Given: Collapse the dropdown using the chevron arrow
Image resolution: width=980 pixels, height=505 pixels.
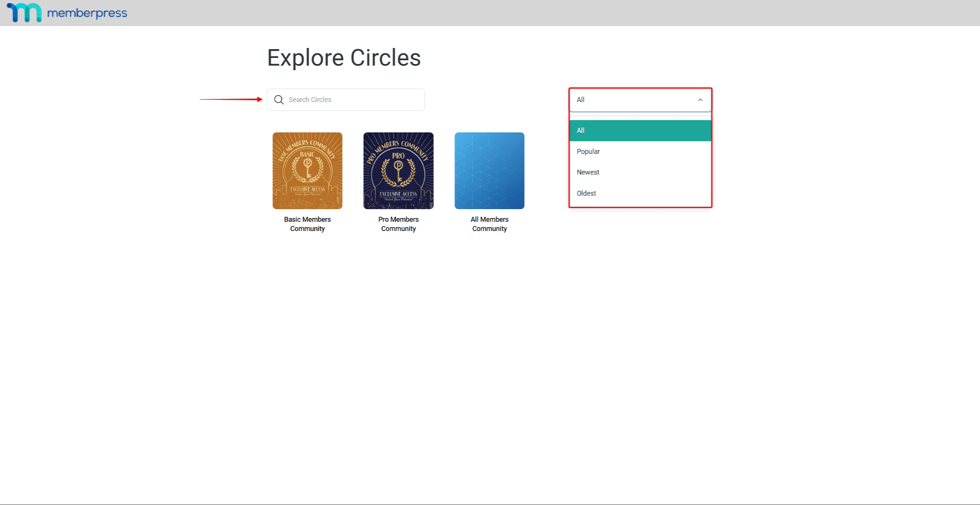Looking at the screenshot, I should [x=700, y=100].
